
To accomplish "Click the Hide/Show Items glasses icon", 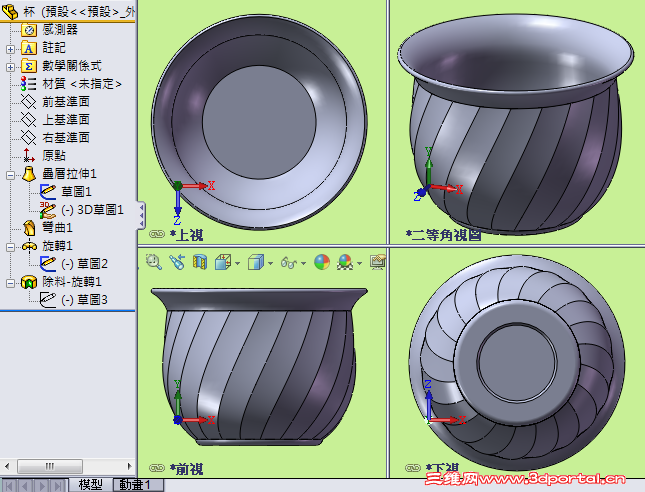I will click(288, 262).
